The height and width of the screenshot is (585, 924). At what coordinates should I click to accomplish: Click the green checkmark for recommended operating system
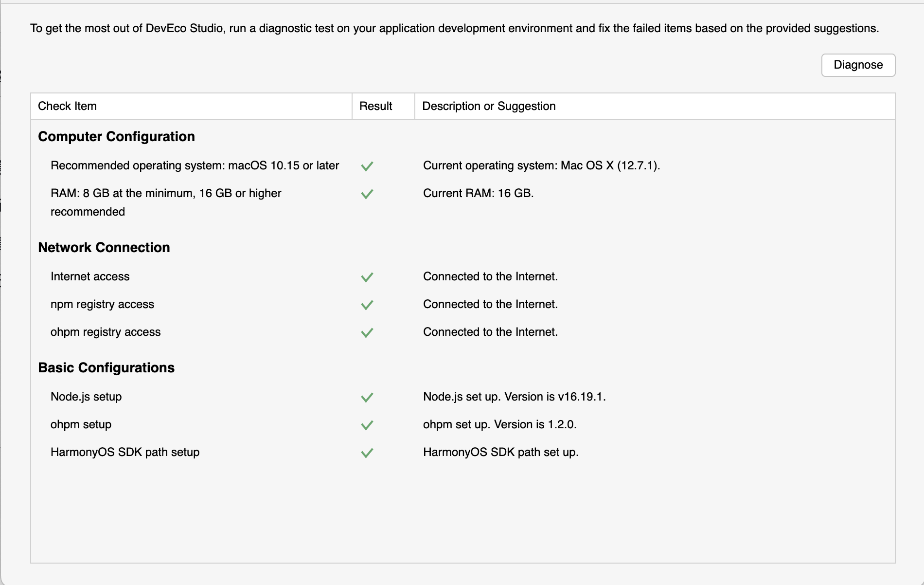pos(367,166)
